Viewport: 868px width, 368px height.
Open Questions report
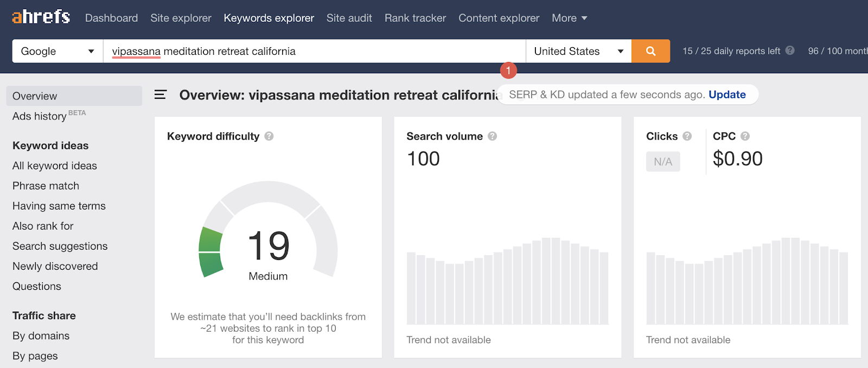pos(37,286)
